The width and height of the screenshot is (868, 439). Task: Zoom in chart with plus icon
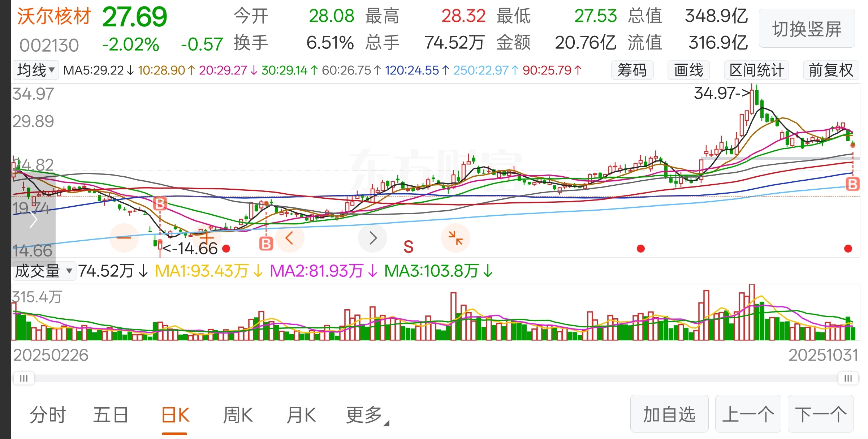pyautogui.click(x=207, y=238)
